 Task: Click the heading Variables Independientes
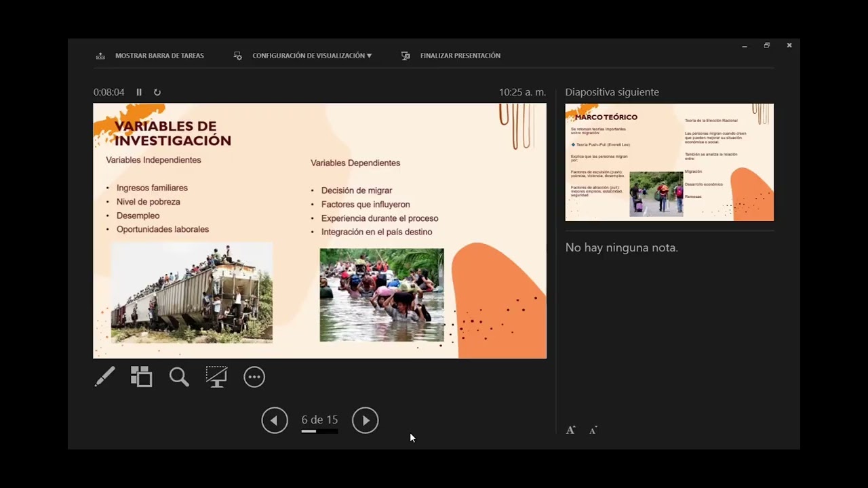tap(153, 160)
